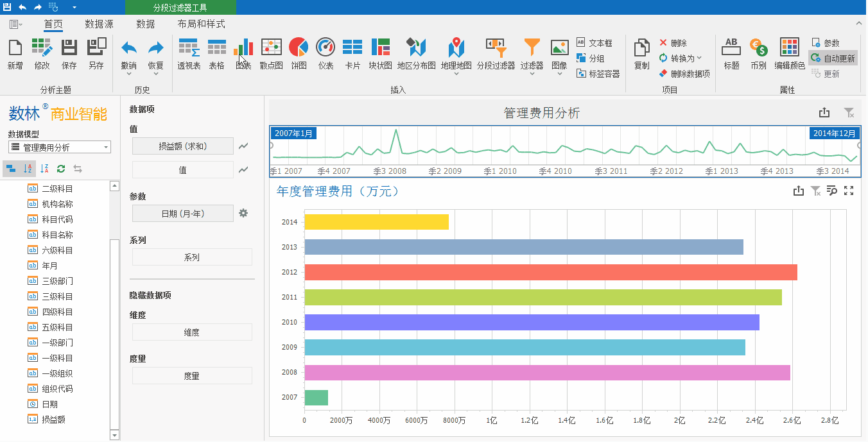Image resolution: width=868 pixels, height=442 pixels.
Task: Insert a scatter chart (散点图)
Action: tap(271, 54)
